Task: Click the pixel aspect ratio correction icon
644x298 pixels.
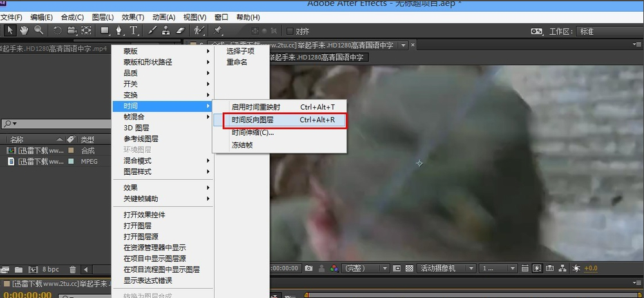Action: click(x=524, y=268)
